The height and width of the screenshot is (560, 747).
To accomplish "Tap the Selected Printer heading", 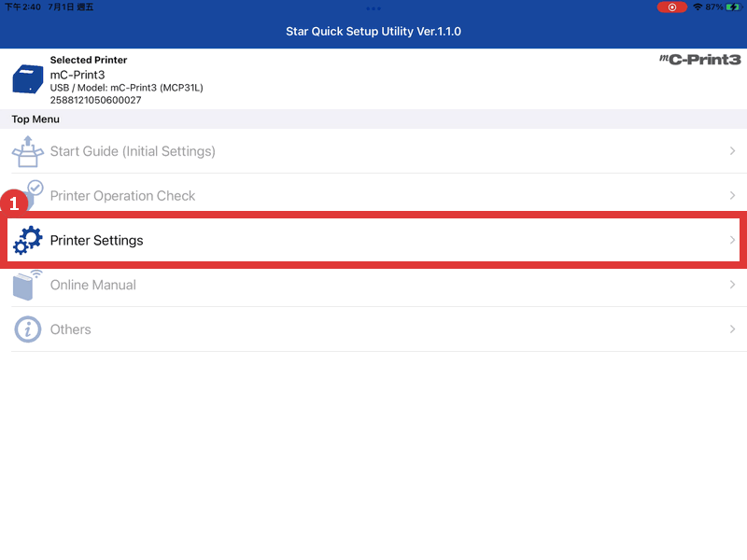I will pyautogui.click(x=89, y=60).
